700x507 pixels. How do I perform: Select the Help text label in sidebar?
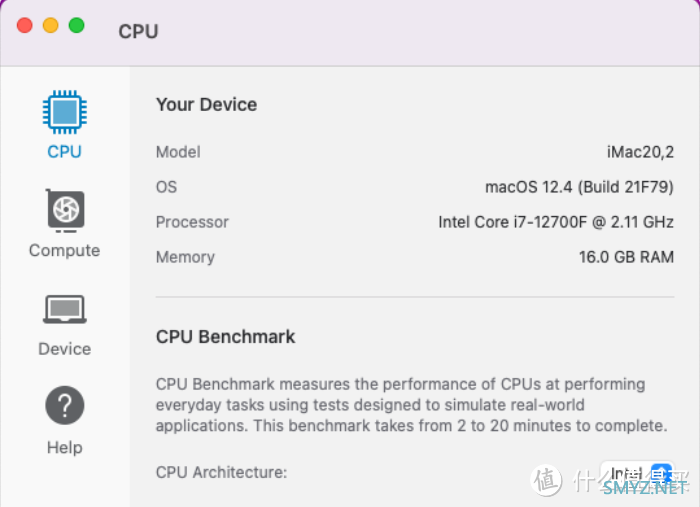(x=65, y=447)
